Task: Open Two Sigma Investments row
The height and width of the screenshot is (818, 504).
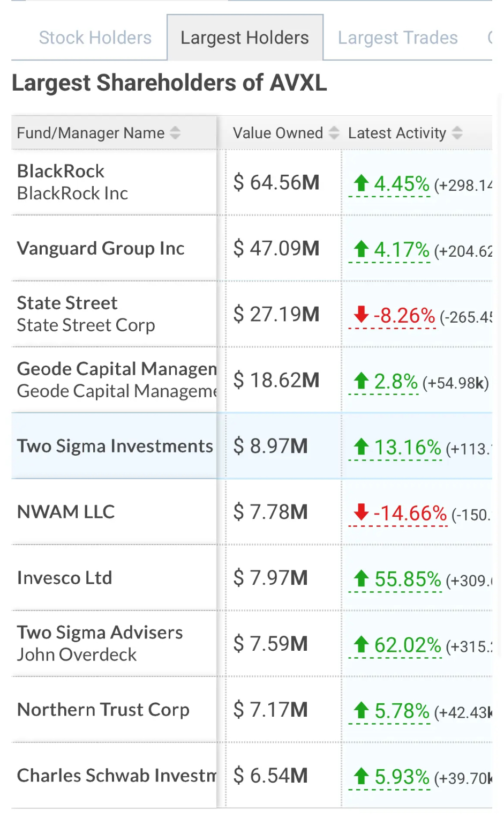Action: click(x=252, y=446)
